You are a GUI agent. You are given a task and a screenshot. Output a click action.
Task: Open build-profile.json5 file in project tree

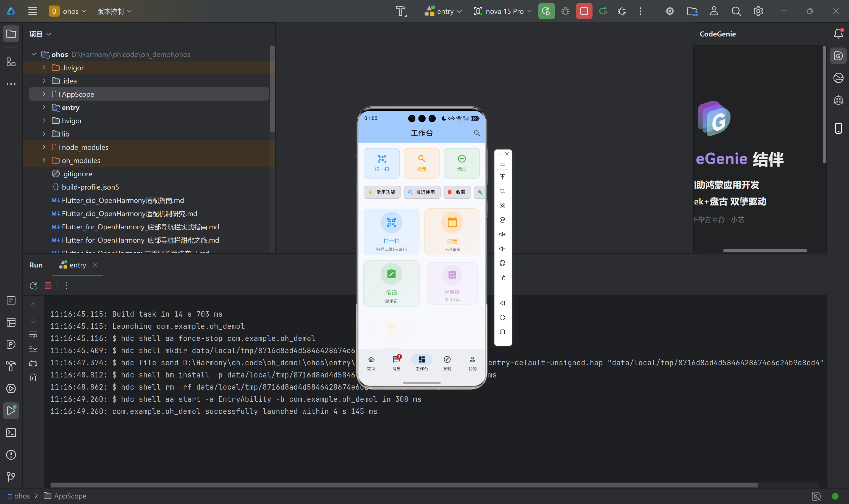pyautogui.click(x=90, y=187)
